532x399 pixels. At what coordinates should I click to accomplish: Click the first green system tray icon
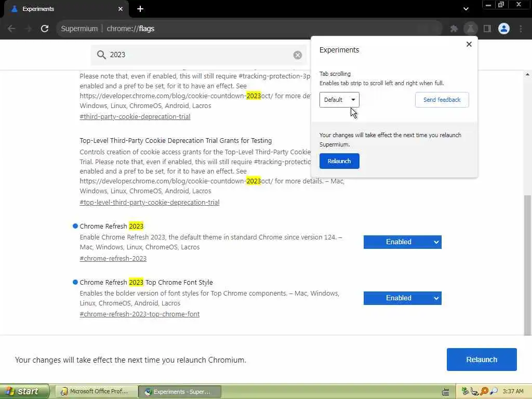(465, 391)
